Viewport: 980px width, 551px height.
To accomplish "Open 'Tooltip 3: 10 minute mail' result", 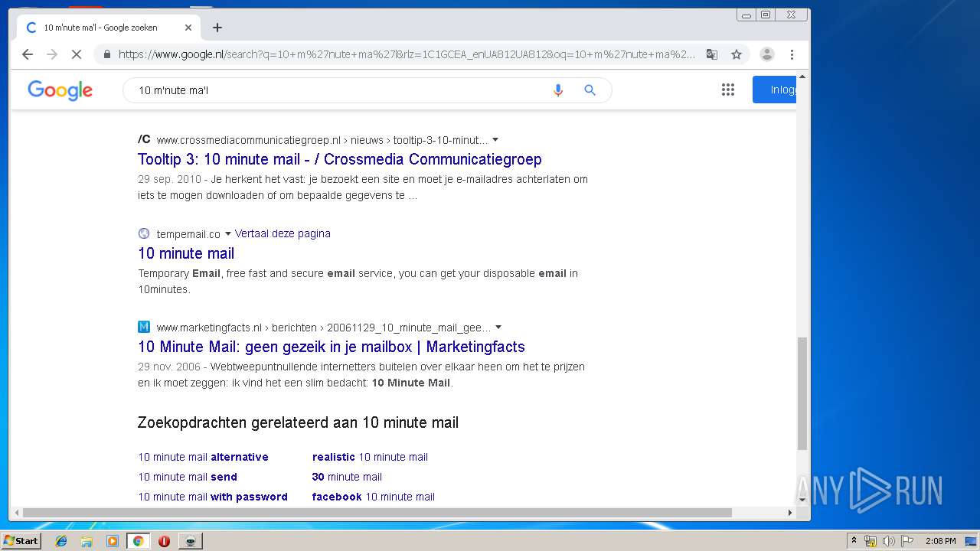I will coord(340,159).
